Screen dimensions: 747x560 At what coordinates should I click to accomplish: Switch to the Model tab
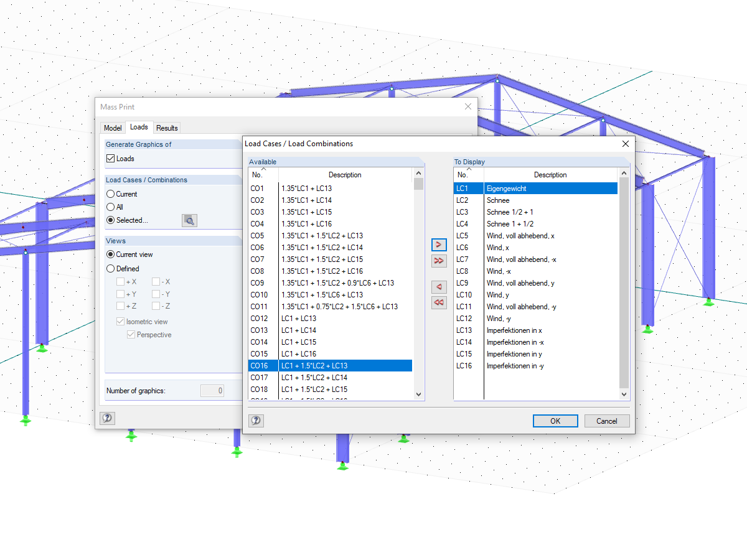tap(113, 128)
